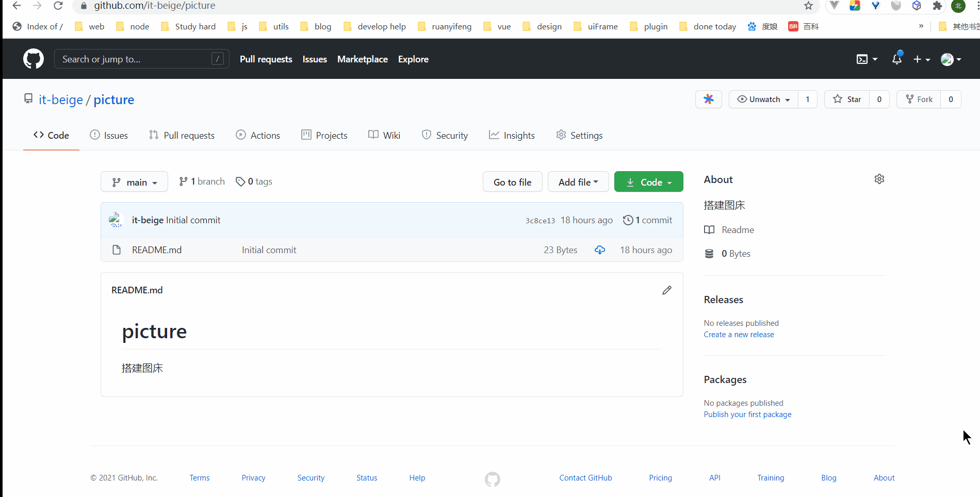
Task: Show more bookmarks with the chevron
Action: 921,26
